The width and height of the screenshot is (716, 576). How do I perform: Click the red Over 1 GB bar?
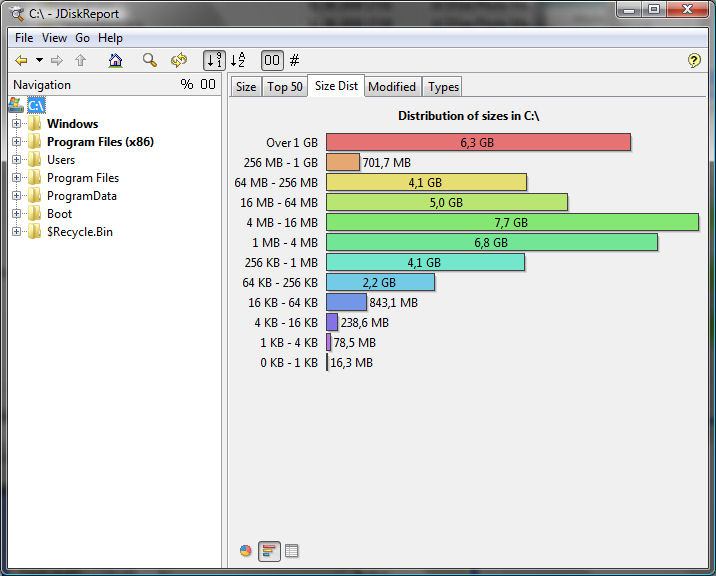click(478, 143)
